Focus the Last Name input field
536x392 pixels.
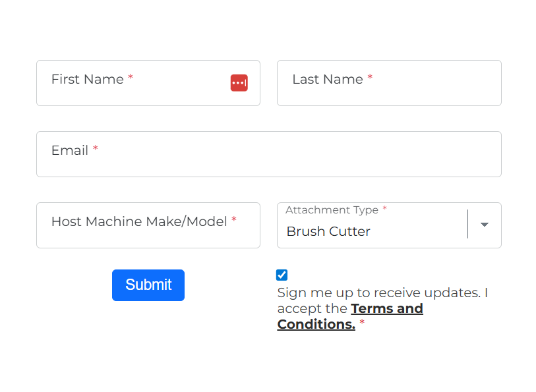tap(389, 92)
